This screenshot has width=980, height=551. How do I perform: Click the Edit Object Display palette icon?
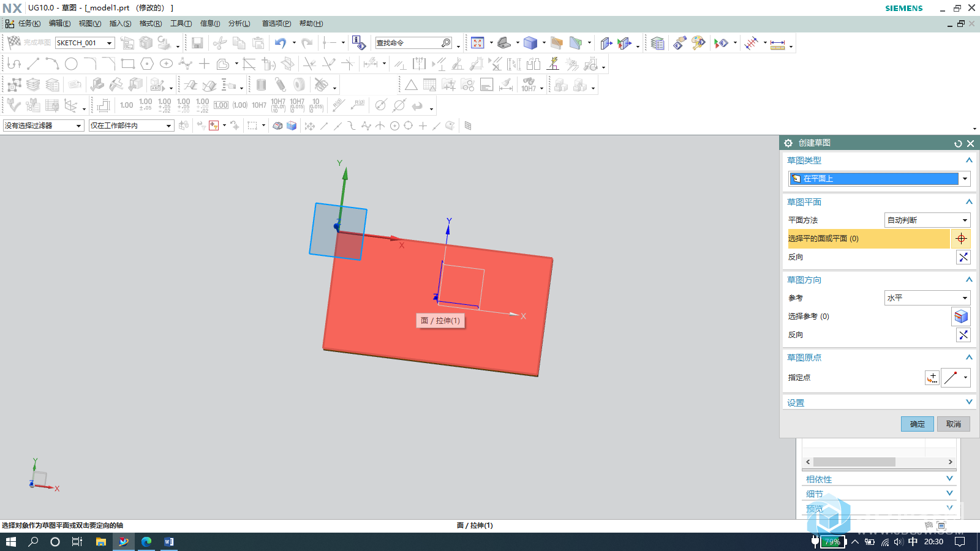tap(699, 43)
